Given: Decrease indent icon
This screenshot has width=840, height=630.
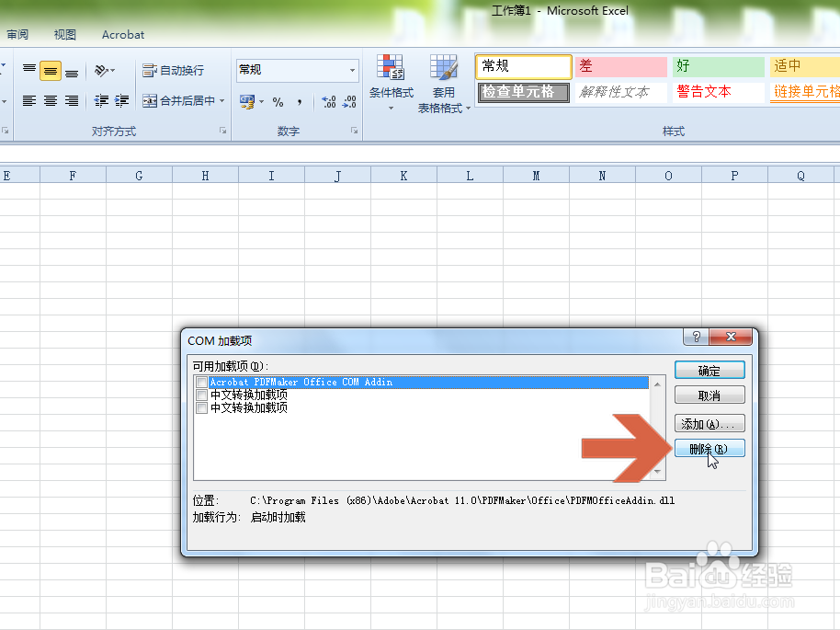Looking at the screenshot, I should [x=101, y=100].
